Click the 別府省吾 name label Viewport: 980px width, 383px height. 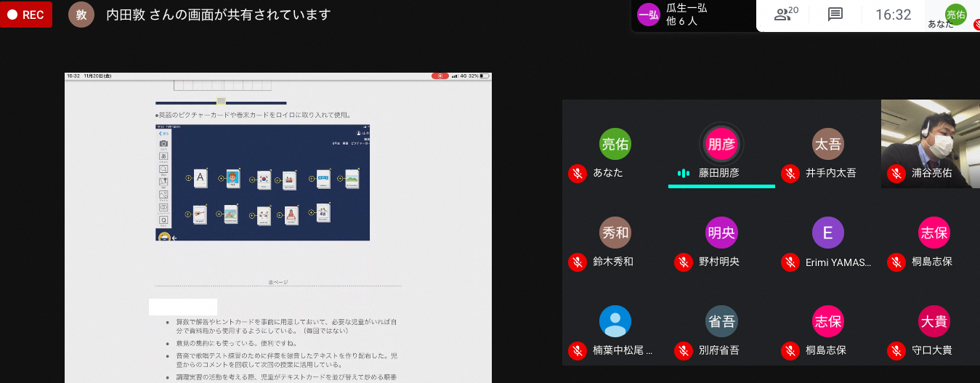719,350
